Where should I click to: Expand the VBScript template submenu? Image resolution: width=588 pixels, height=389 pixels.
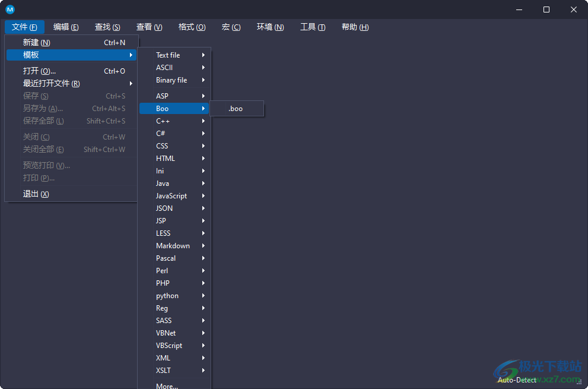[174, 346]
